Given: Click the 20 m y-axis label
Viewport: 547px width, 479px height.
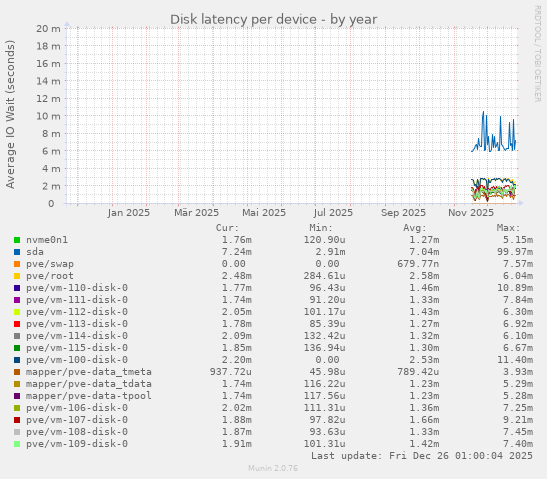Looking at the screenshot, I should pos(48,29).
